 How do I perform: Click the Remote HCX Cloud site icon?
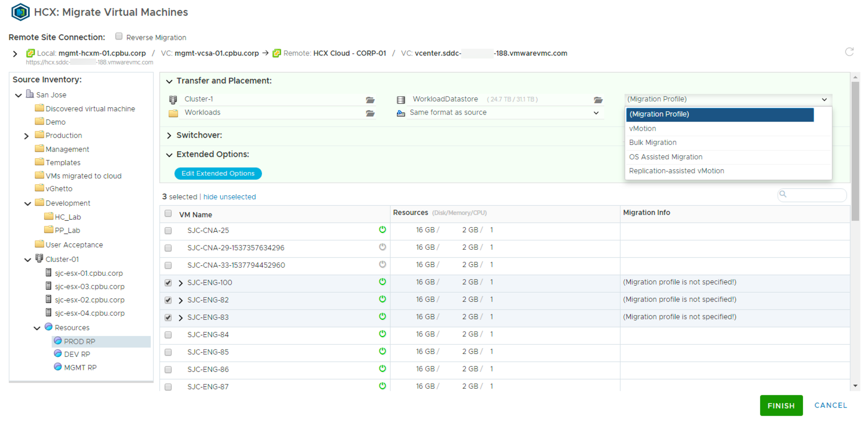tap(276, 53)
